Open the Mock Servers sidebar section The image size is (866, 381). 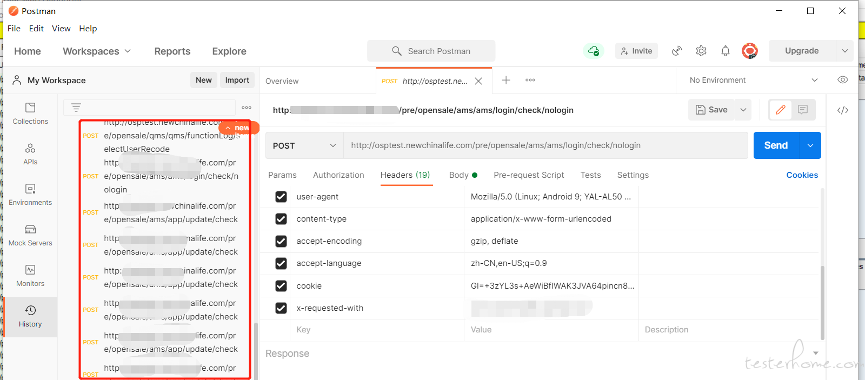[x=30, y=235]
